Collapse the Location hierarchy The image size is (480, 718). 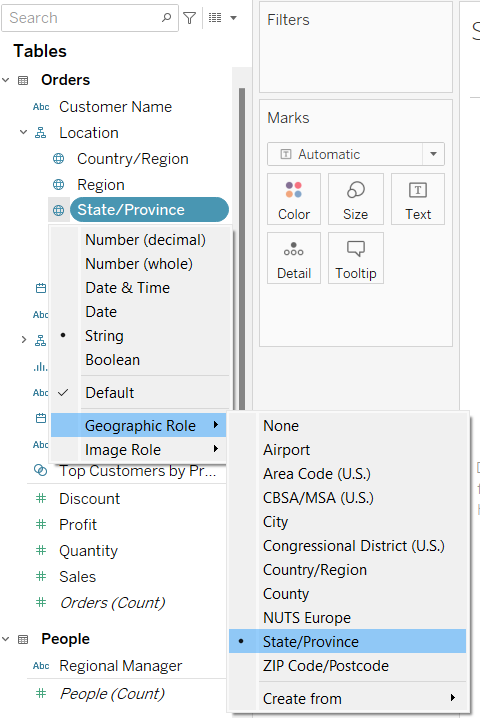23,133
